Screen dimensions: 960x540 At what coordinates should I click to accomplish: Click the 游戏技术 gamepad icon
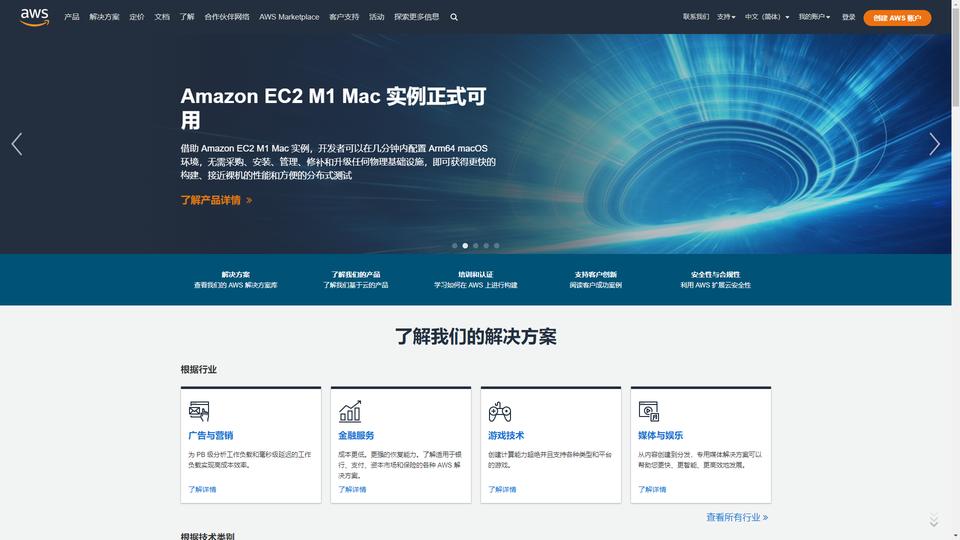coord(500,411)
